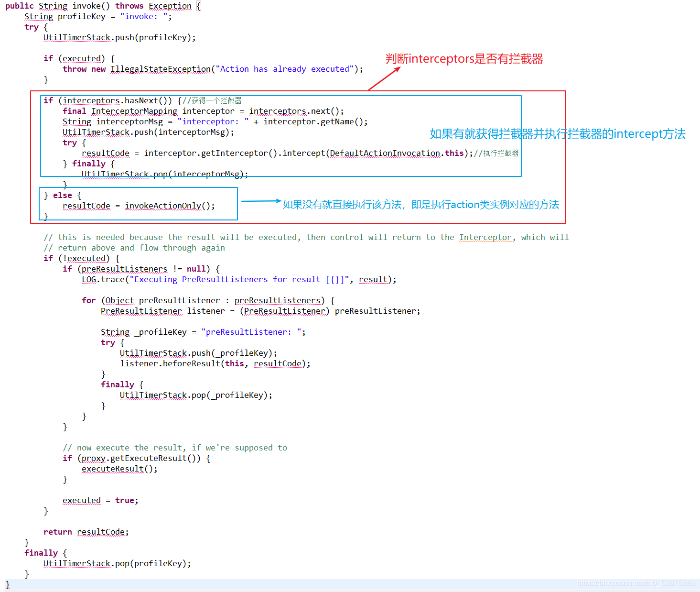Click the 'UtilTimerStack.push(_profileKey);' statement
Screen dimensions: 700x592
coord(198,353)
